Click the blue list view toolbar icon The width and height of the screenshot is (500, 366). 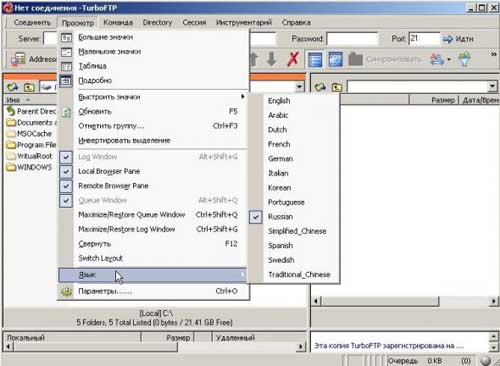(x=315, y=60)
